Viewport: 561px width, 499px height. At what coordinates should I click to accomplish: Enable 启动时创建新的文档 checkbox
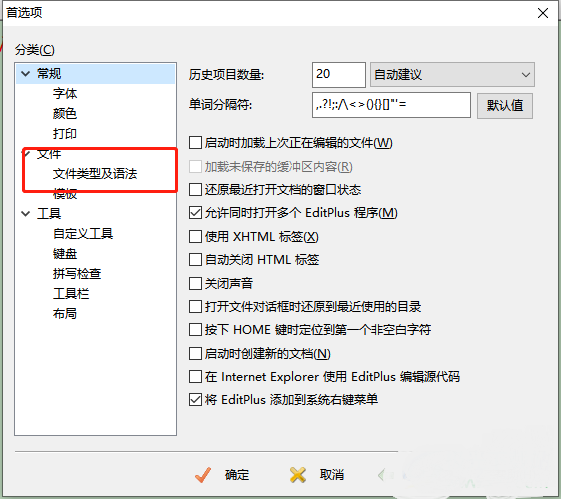click(x=195, y=353)
